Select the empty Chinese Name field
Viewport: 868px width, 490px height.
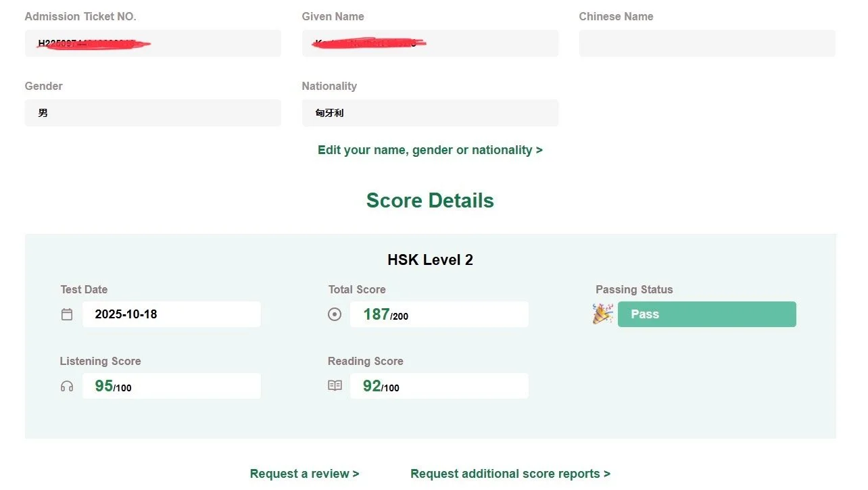point(707,43)
